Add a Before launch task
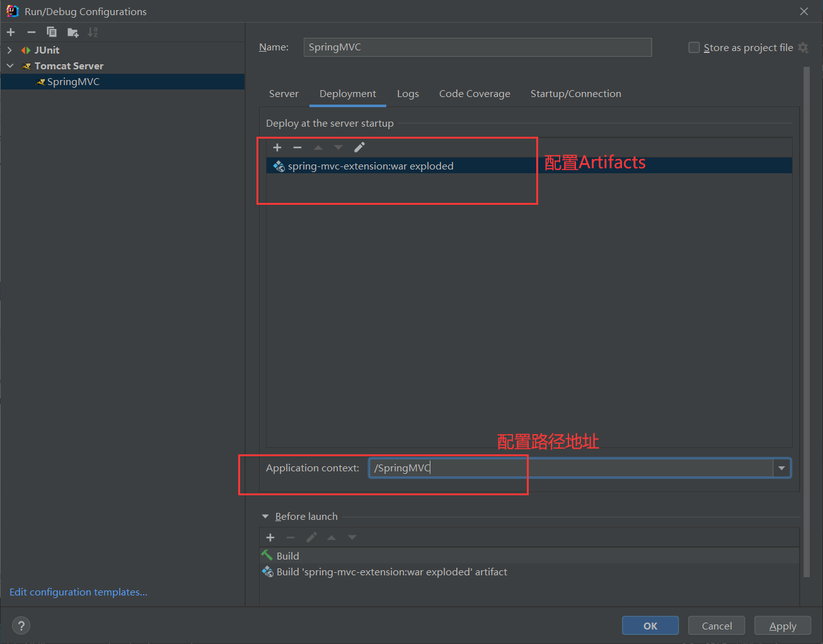This screenshot has width=823, height=644. (270, 538)
